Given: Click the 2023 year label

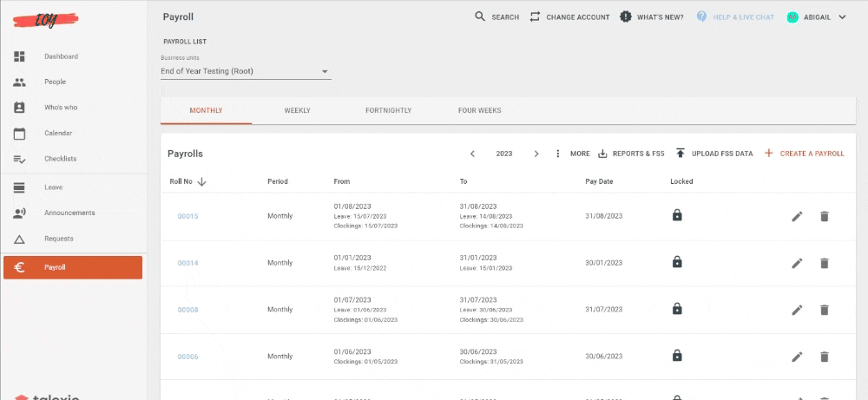Looking at the screenshot, I should (x=503, y=154).
